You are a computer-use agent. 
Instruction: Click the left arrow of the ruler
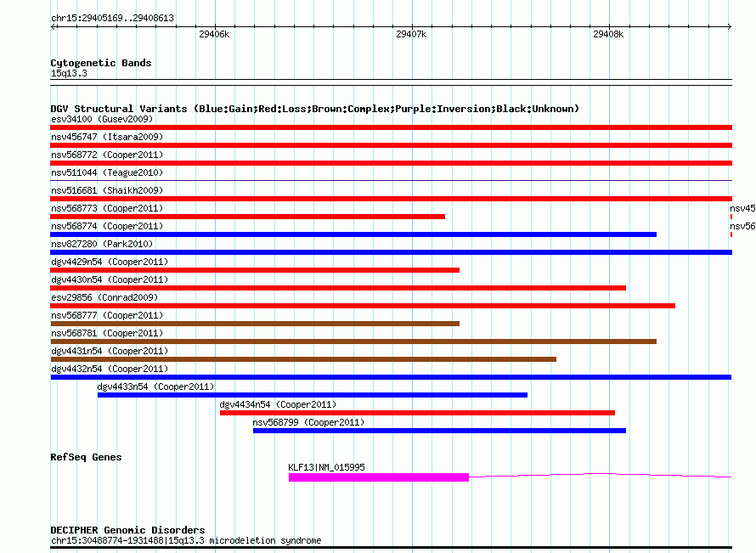[54, 26]
